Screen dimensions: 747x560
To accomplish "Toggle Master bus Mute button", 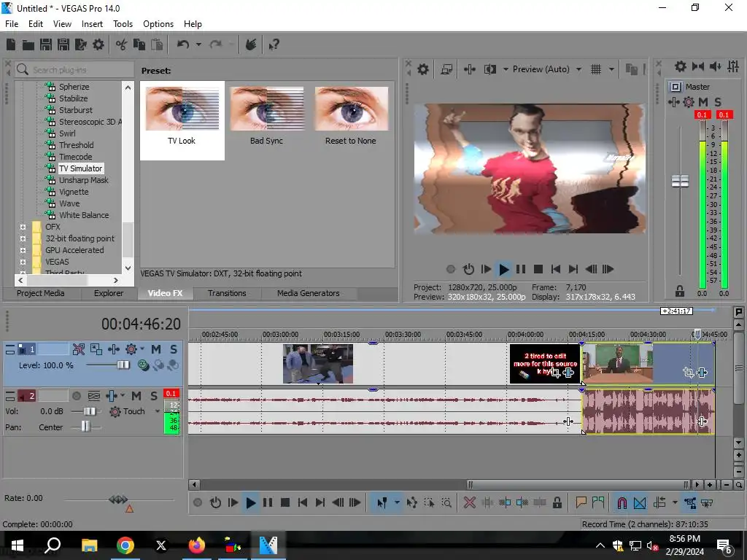I will [x=703, y=102].
